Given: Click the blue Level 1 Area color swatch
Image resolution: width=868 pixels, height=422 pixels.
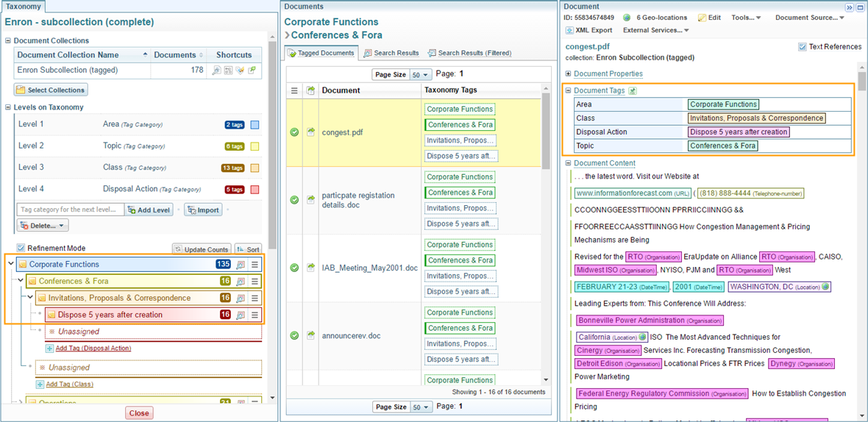Looking at the screenshot, I should pyautogui.click(x=255, y=125).
